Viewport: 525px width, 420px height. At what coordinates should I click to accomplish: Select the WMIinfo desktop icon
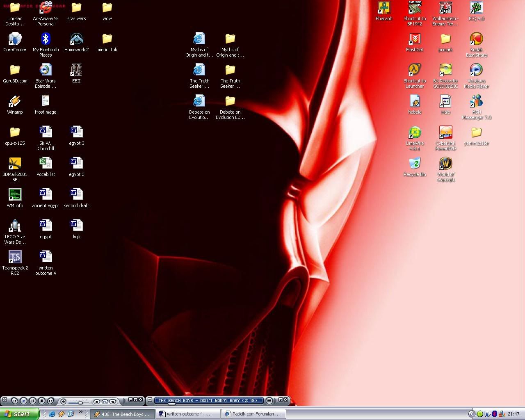[x=15, y=198]
